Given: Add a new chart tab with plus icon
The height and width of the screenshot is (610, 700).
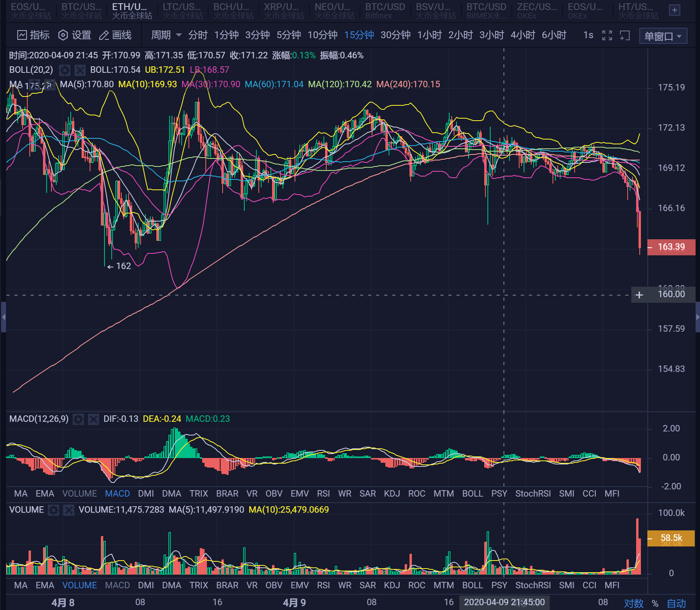Looking at the screenshot, I should [x=675, y=10].
